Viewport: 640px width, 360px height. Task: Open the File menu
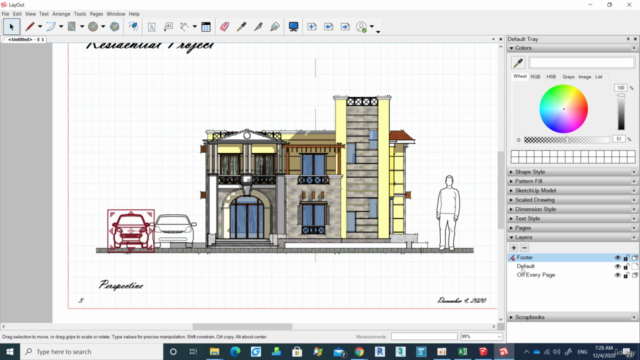click(x=5, y=14)
